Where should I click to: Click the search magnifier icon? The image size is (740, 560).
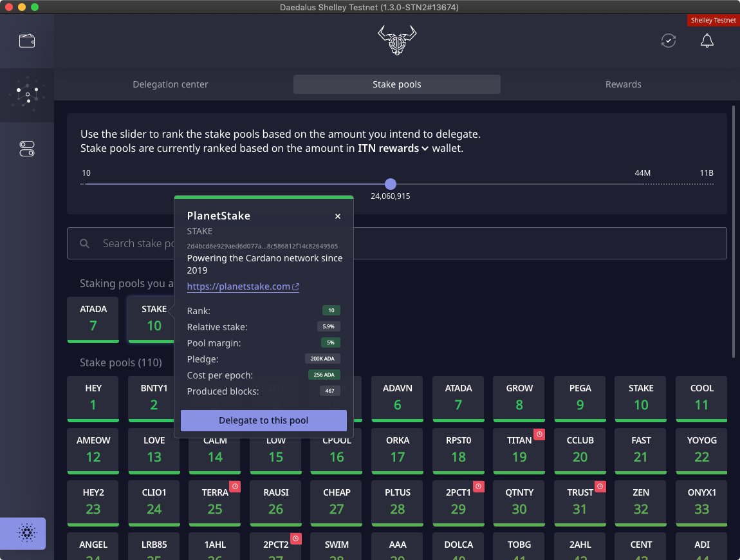(x=84, y=244)
